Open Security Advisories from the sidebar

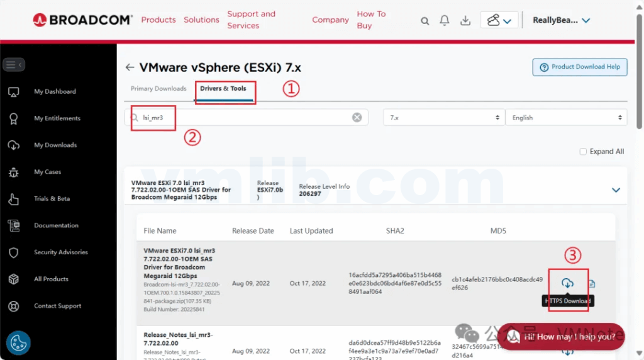click(60, 252)
